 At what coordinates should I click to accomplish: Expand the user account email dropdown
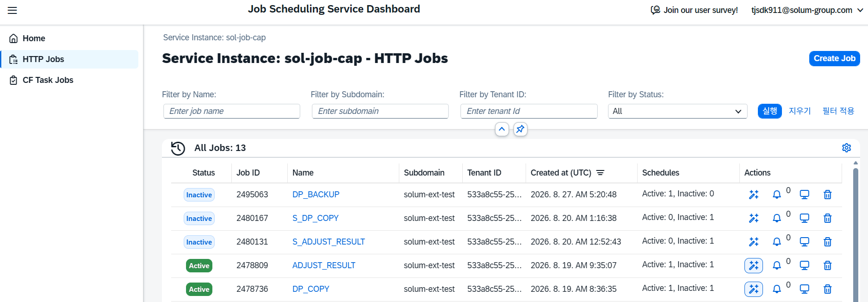[x=807, y=10]
